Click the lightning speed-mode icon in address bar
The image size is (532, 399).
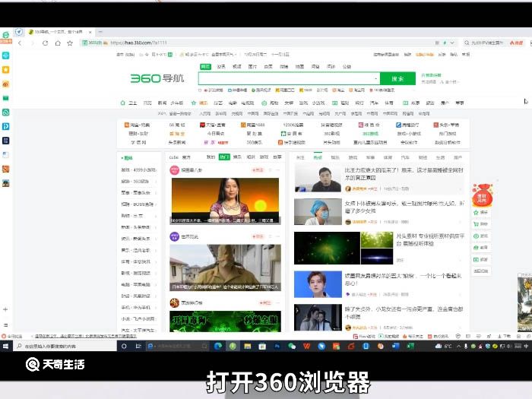tap(445, 43)
